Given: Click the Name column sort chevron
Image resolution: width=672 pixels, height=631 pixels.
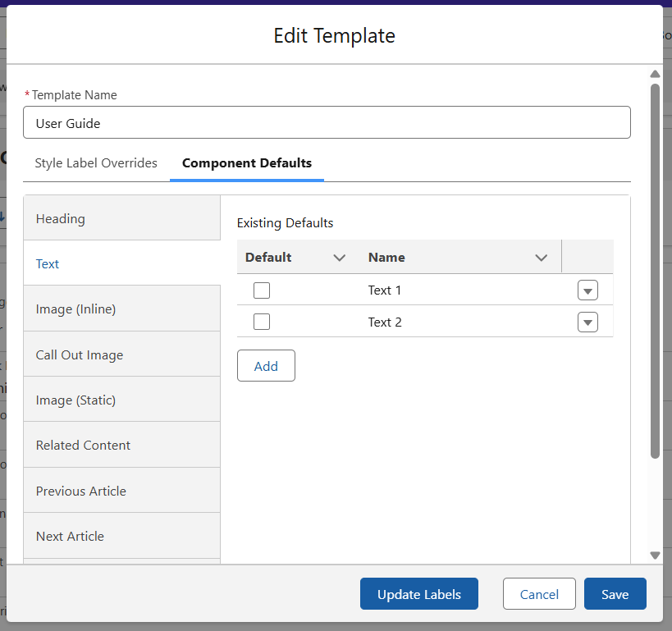Looking at the screenshot, I should 541,258.
